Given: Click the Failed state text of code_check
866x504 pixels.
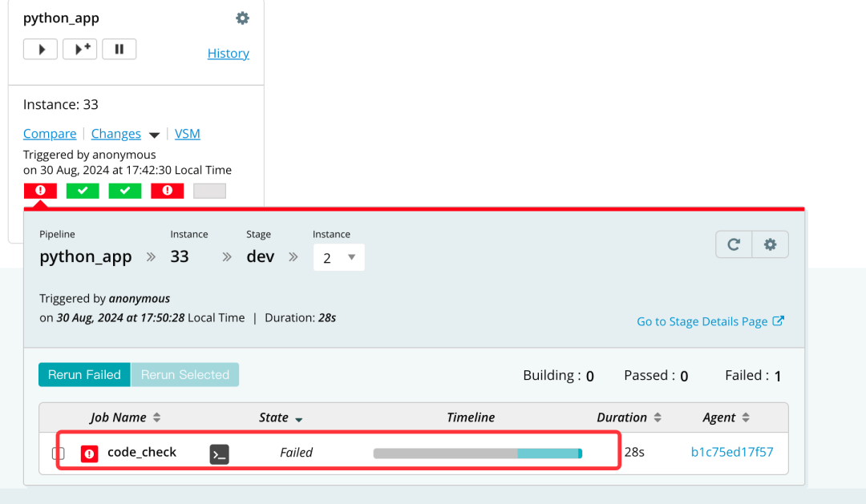Looking at the screenshot, I should pyautogui.click(x=296, y=453).
